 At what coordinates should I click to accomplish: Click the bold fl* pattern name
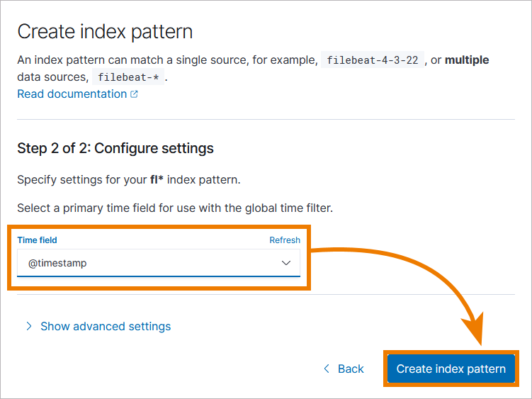click(157, 180)
